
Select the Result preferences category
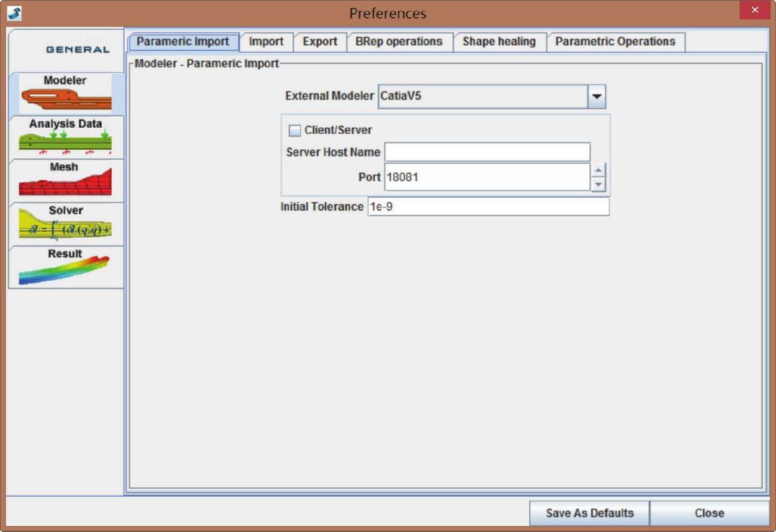coord(66,267)
